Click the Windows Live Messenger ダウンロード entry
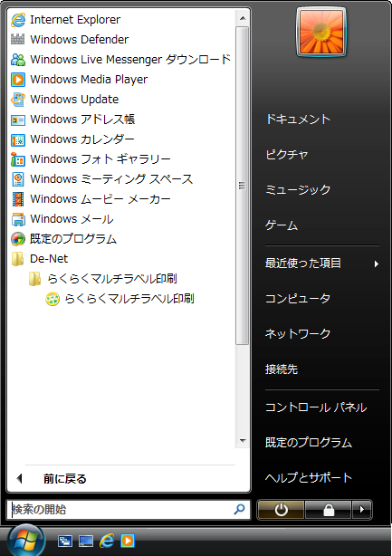Image resolution: width=392 pixels, height=556 pixels. [x=121, y=59]
